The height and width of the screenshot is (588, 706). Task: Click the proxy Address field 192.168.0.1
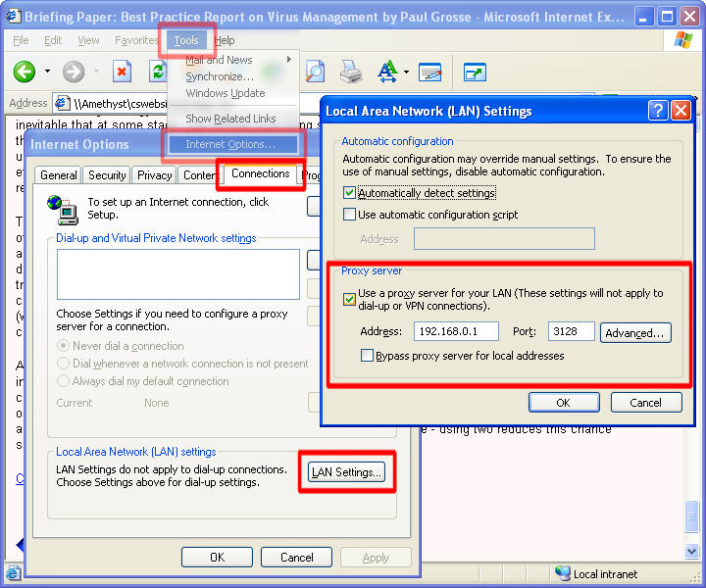pos(456,331)
